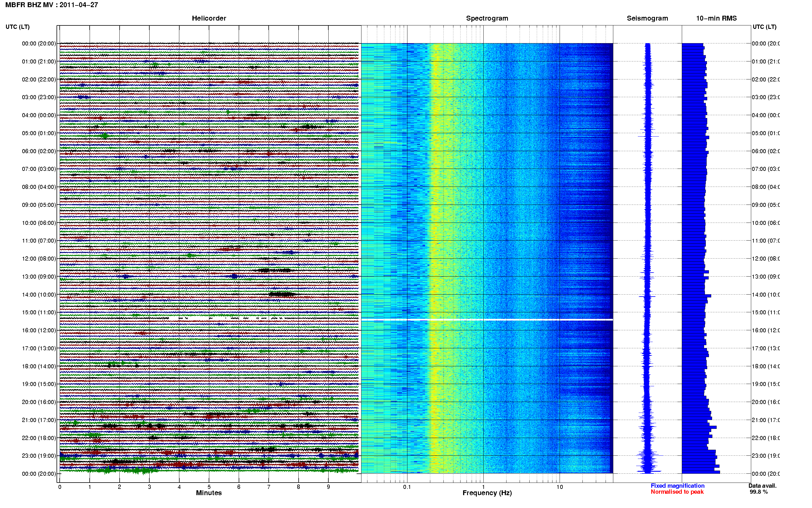The image size is (812, 508).
Task: Click the Seismogram panel heading
Action: pyautogui.click(x=648, y=19)
